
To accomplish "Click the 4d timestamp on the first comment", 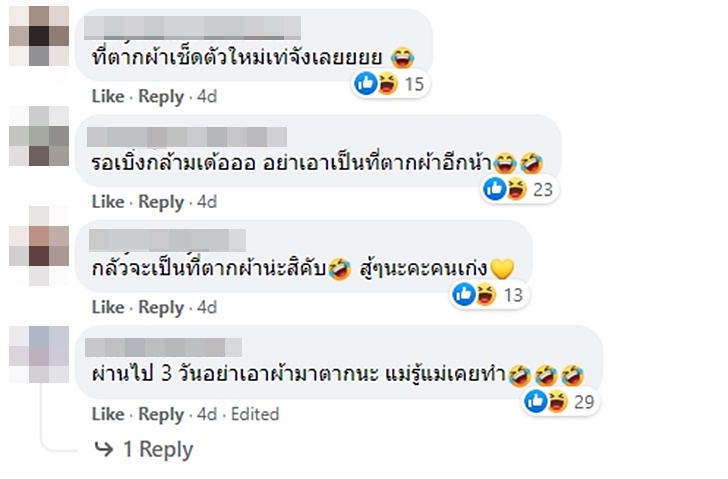I will [206, 97].
